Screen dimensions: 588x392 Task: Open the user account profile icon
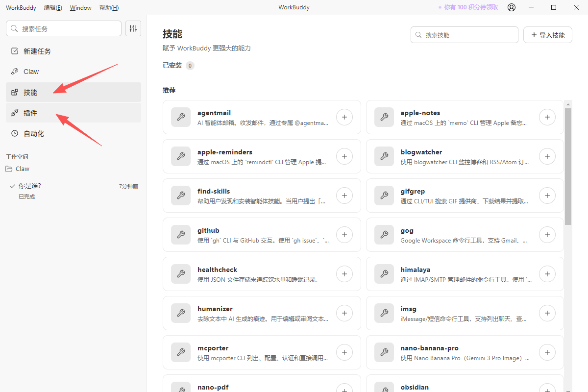point(512,7)
